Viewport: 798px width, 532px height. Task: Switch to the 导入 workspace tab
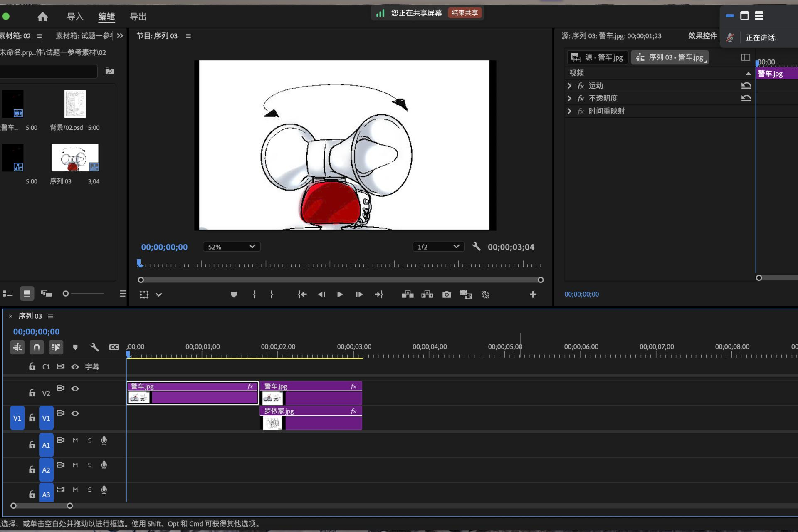point(75,17)
